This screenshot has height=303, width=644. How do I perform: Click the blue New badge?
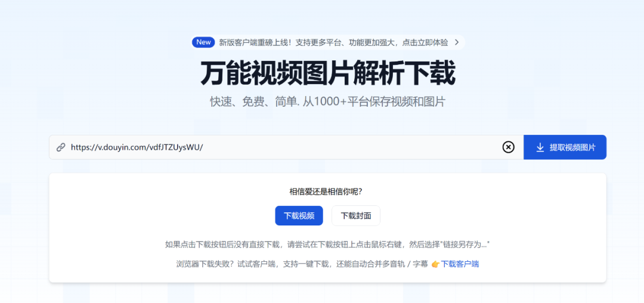point(203,42)
